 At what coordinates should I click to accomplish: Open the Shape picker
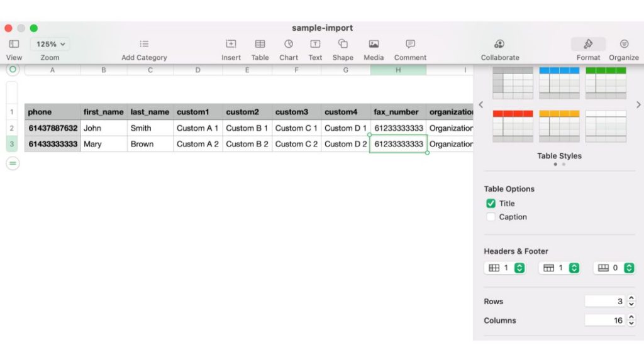point(343,43)
